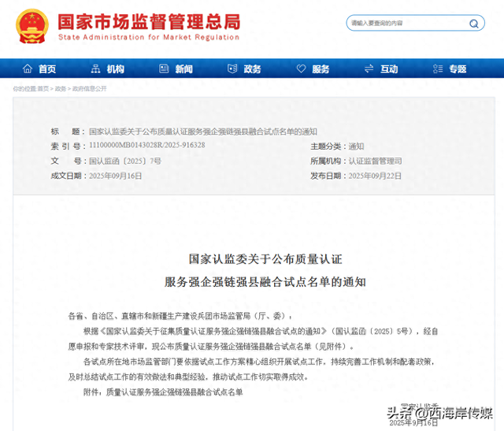Click the State Administration for Market Regulation text
The width and height of the screenshot is (504, 431).
coord(149,37)
